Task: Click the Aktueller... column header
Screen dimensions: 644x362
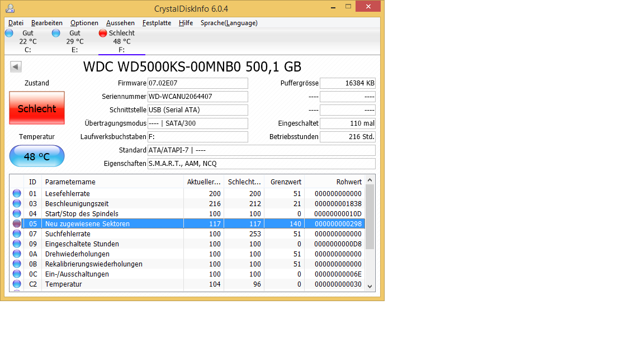Action: coord(203,182)
